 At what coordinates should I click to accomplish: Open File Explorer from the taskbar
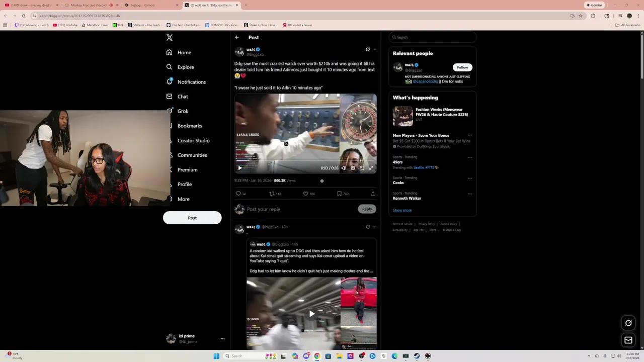pyautogui.click(x=339, y=356)
